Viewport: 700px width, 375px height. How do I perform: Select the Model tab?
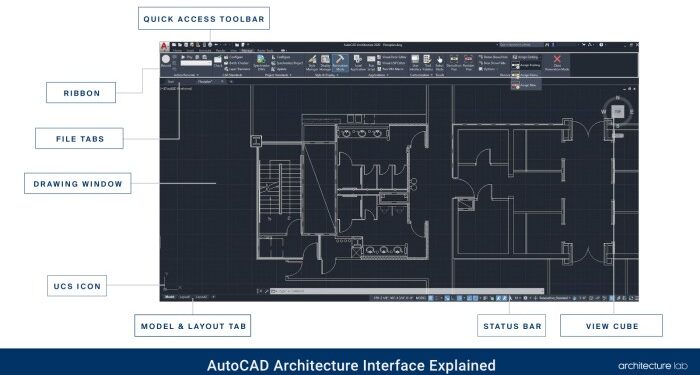click(169, 297)
